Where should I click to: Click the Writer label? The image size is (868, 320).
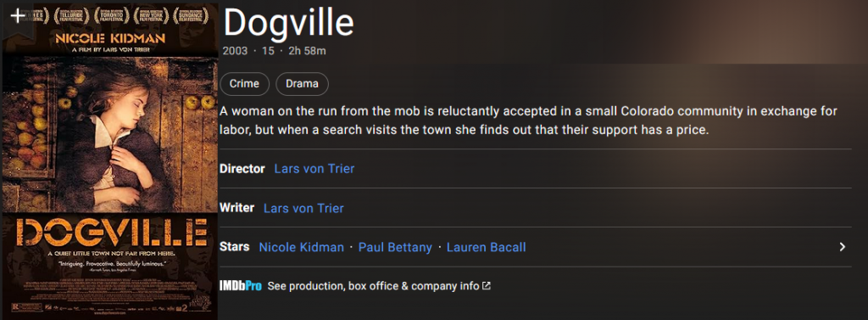coord(237,208)
